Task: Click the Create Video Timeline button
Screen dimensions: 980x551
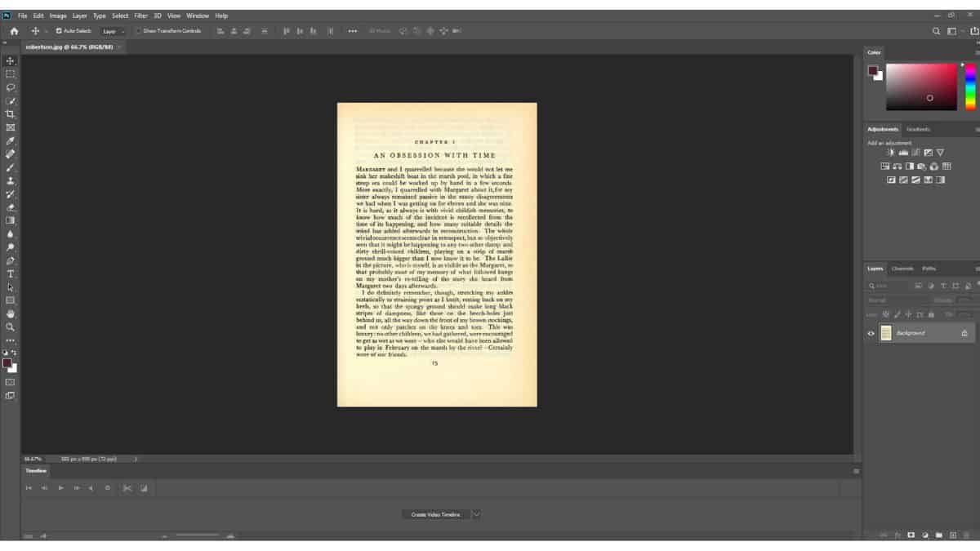Action: tap(435, 514)
